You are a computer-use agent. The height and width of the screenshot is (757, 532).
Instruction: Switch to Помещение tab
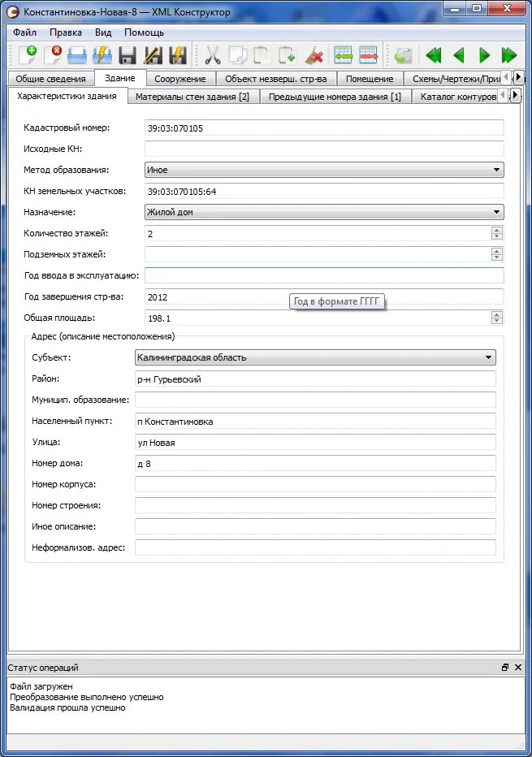(x=370, y=79)
